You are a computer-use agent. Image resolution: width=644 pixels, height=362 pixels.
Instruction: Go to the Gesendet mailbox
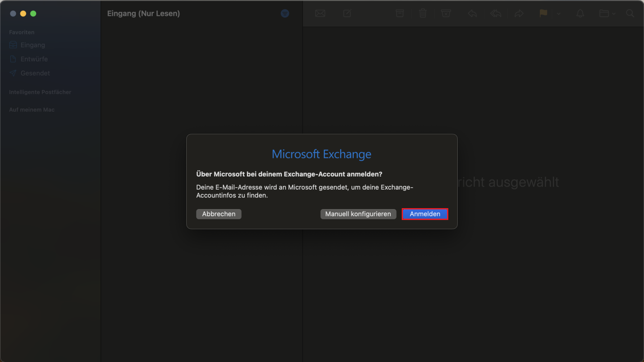[x=35, y=73]
